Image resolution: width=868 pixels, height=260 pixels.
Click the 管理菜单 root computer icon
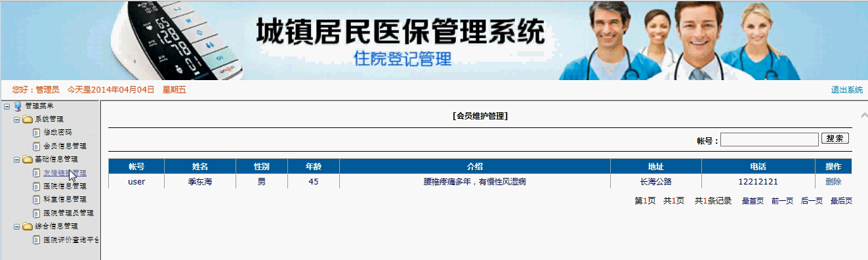coord(17,106)
